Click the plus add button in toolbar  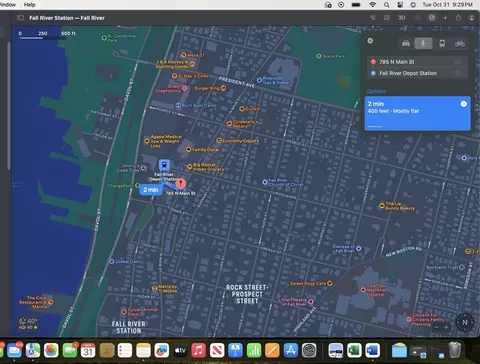click(x=445, y=18)
